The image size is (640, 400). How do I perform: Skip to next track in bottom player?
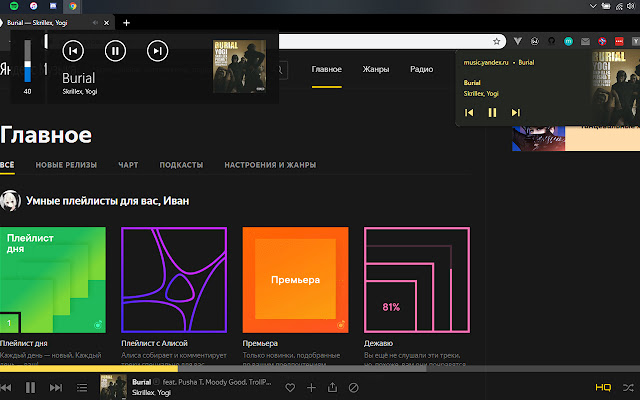(56, 387)
